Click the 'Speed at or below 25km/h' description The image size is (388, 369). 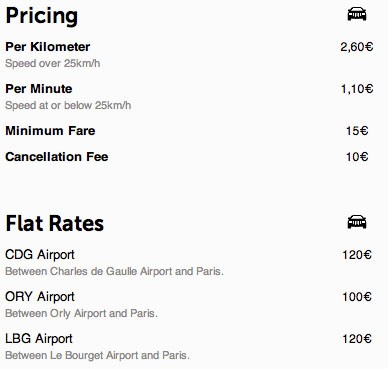(68, 105)
